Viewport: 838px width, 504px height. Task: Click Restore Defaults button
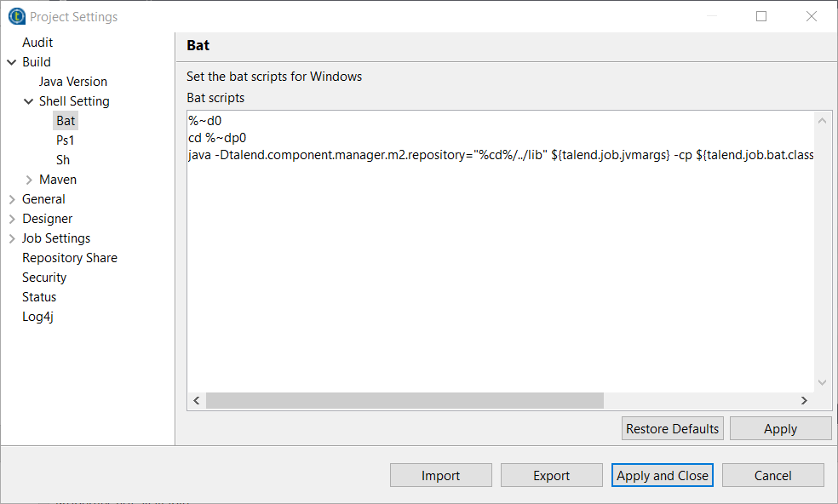[673, 429]
